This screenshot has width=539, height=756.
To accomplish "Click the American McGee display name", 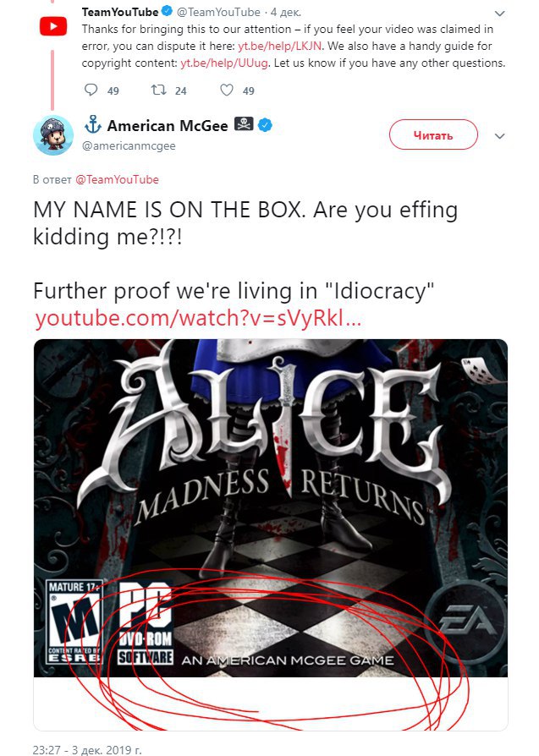I will (x=168, y=126).
